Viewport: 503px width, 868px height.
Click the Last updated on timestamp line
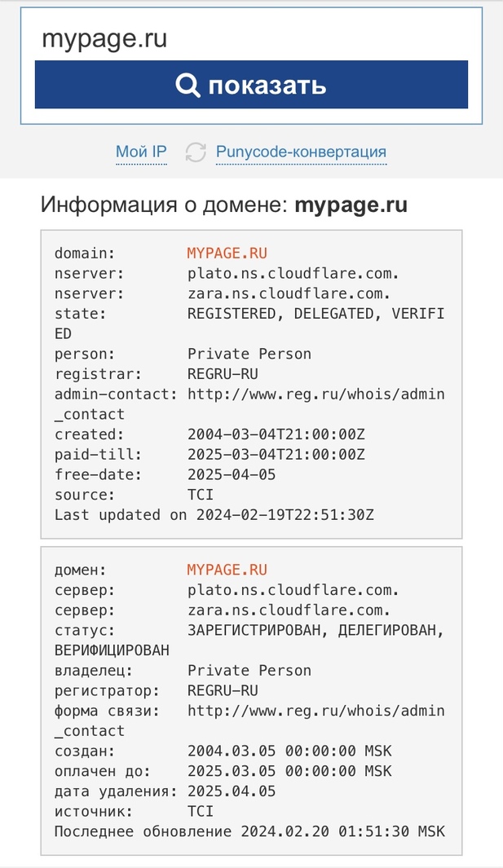click(214, 515)
